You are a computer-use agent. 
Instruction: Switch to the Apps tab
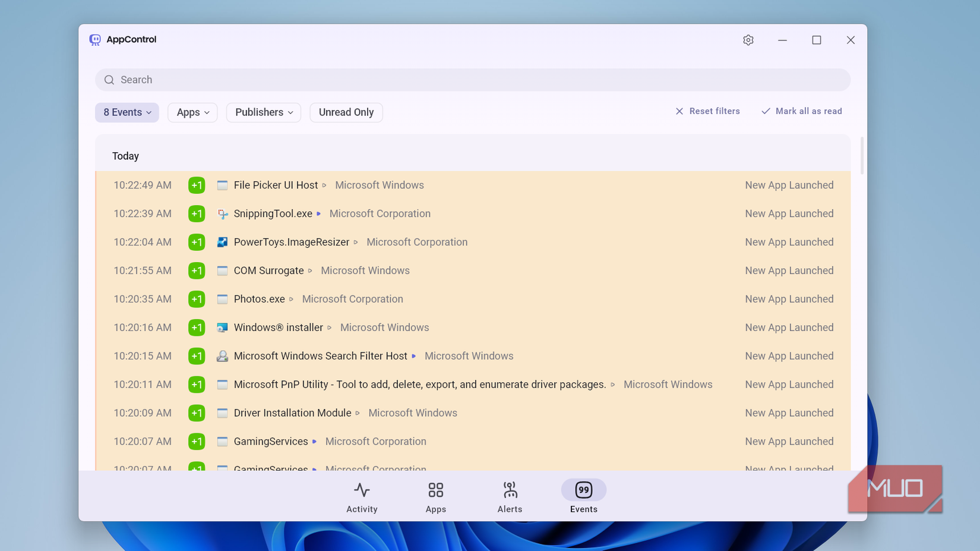[435, 497]
